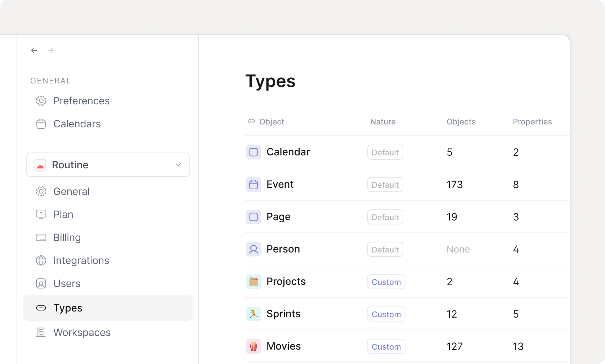Open Users via its sidebar icon
Image resolution: width=605 pixels, height=364 pixels.
click(41, 283)
